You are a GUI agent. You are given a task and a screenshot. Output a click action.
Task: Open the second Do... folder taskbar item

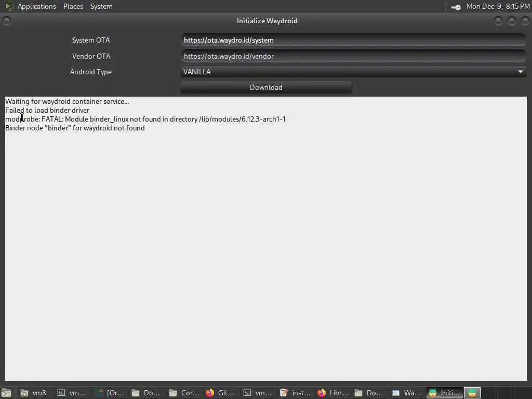tap(369, 393)
